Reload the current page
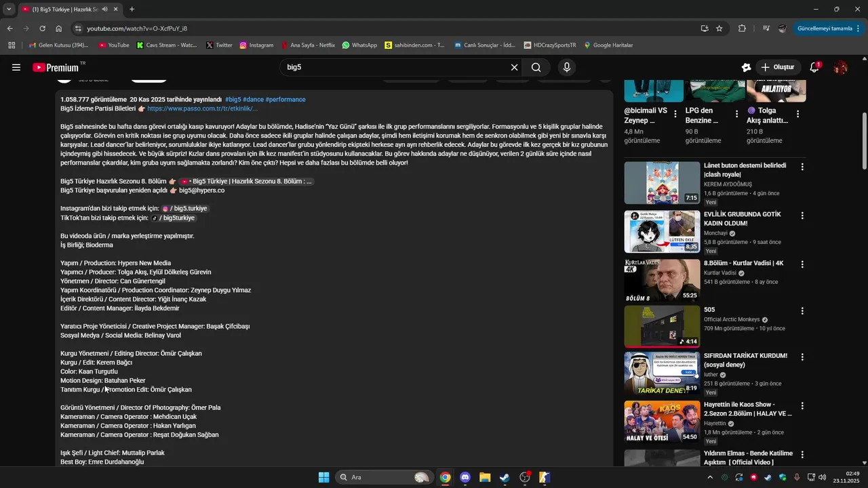Image resolution: width=868 pixels, height=488 pixels. pyautogui.click(x=42, y=28)
